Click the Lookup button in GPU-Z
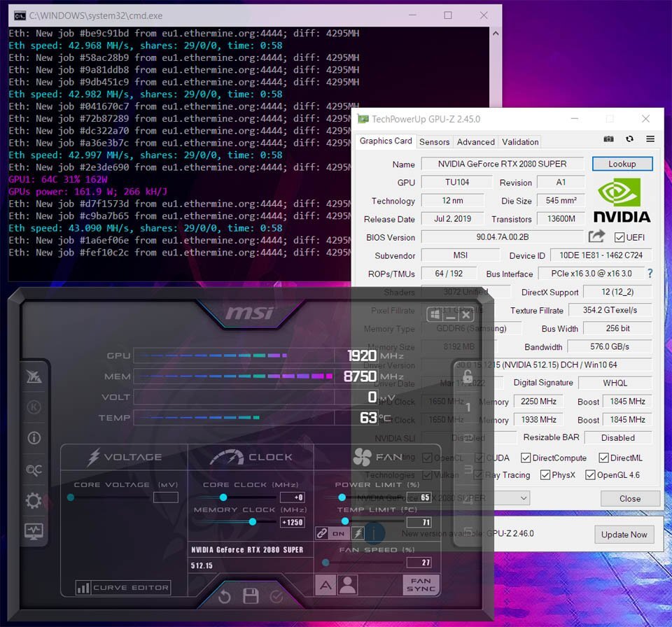Viewport: 672px width, 627px height. click(622, 164)
